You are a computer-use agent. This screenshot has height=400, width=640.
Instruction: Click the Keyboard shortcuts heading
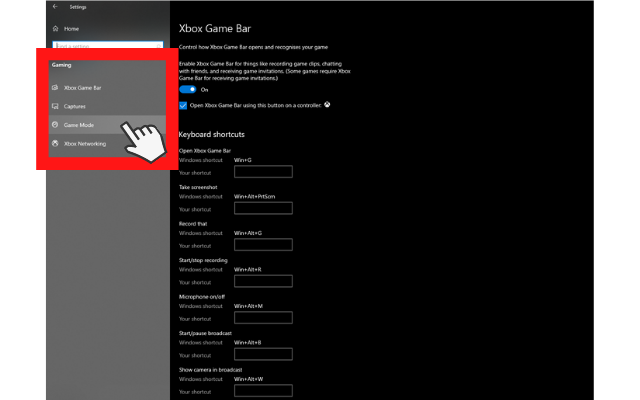pos(211,134)
